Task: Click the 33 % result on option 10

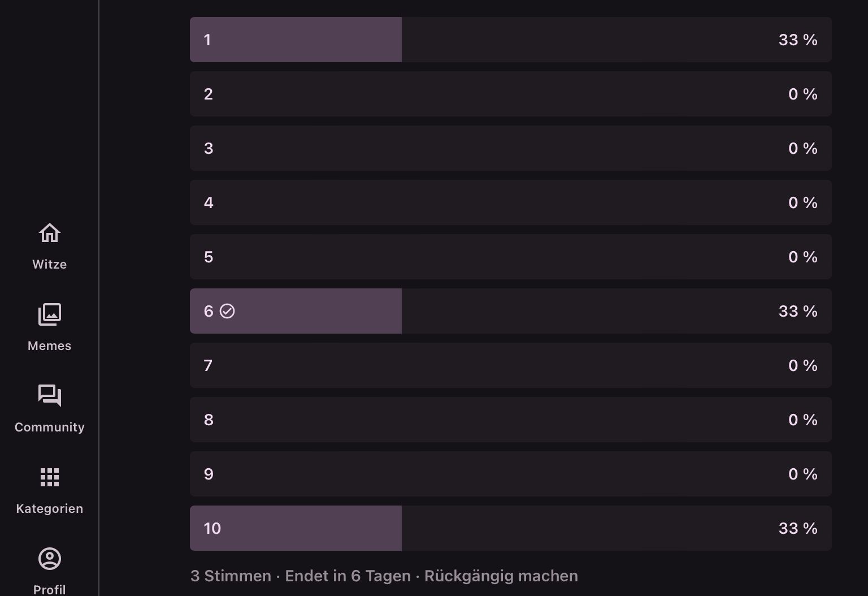Action: pos(797,528)
